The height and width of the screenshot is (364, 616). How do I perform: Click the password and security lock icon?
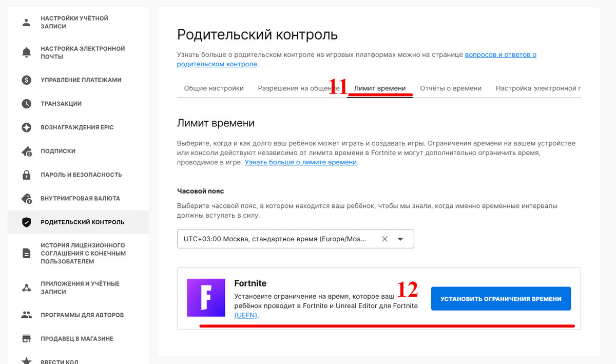pos(26,175)
